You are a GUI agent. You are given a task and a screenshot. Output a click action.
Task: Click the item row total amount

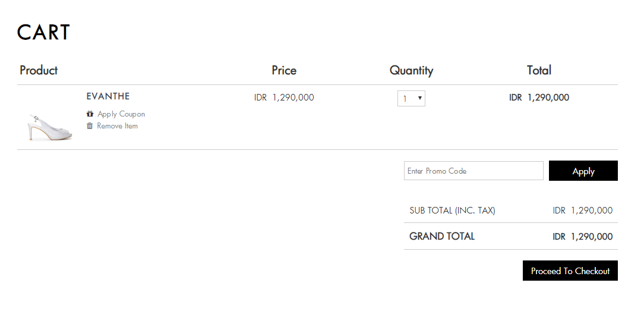(x=539, y=98)
